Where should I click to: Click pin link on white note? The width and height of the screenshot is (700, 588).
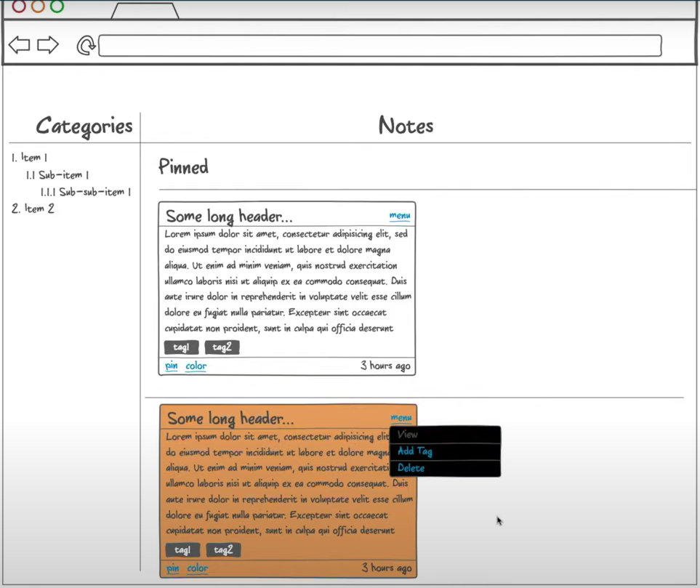(x=172, y=366)
